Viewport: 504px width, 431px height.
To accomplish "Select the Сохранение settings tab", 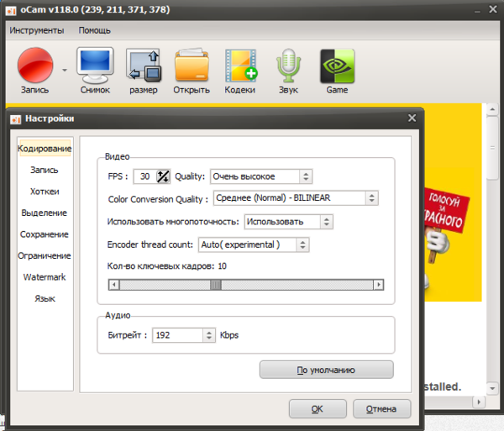I will coord(45,234).
